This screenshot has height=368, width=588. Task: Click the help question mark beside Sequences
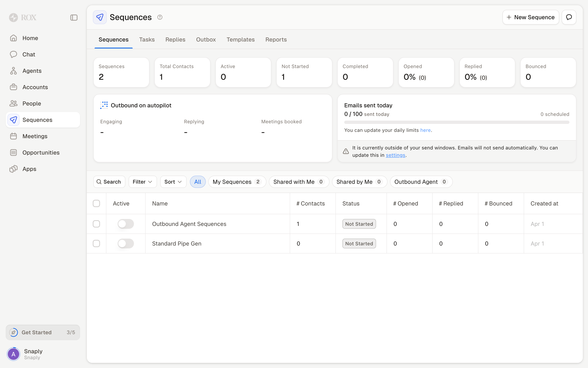pos(160,17)
